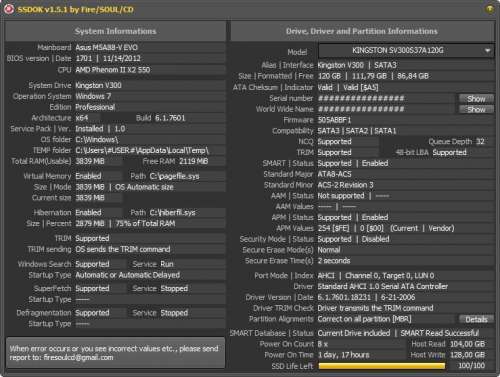
Task: Open the drive Model dropdown
Action: (x=406, y=51)
